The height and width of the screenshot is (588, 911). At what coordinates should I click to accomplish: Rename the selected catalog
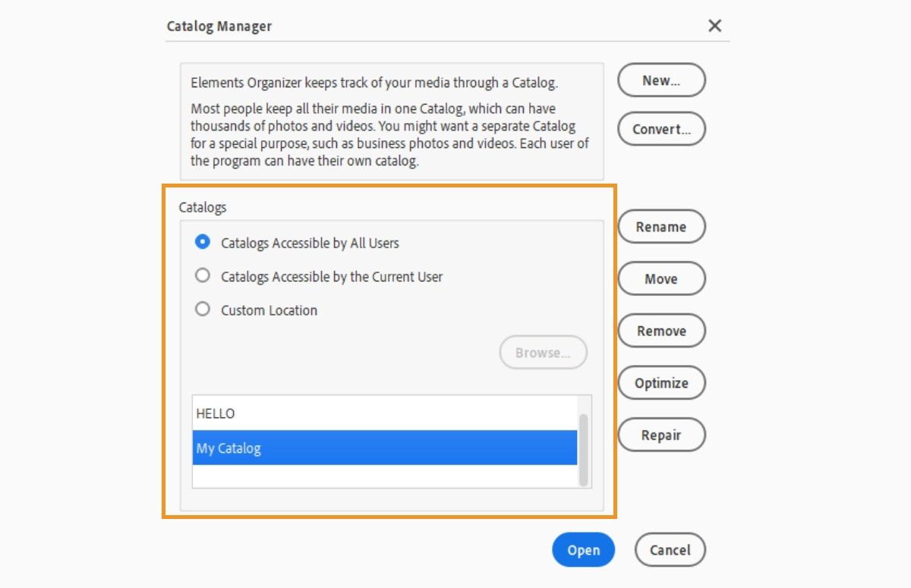(661, 227)
